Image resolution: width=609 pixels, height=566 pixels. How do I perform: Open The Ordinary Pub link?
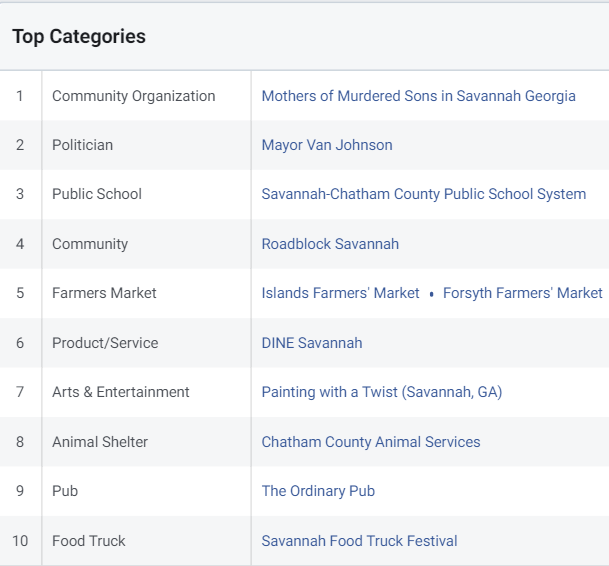tap(318, 491)
